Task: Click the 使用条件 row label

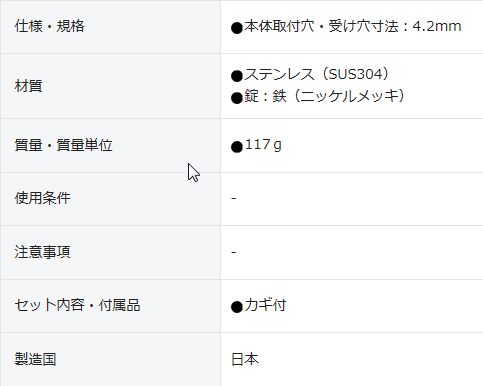Action: pos(42,198)
